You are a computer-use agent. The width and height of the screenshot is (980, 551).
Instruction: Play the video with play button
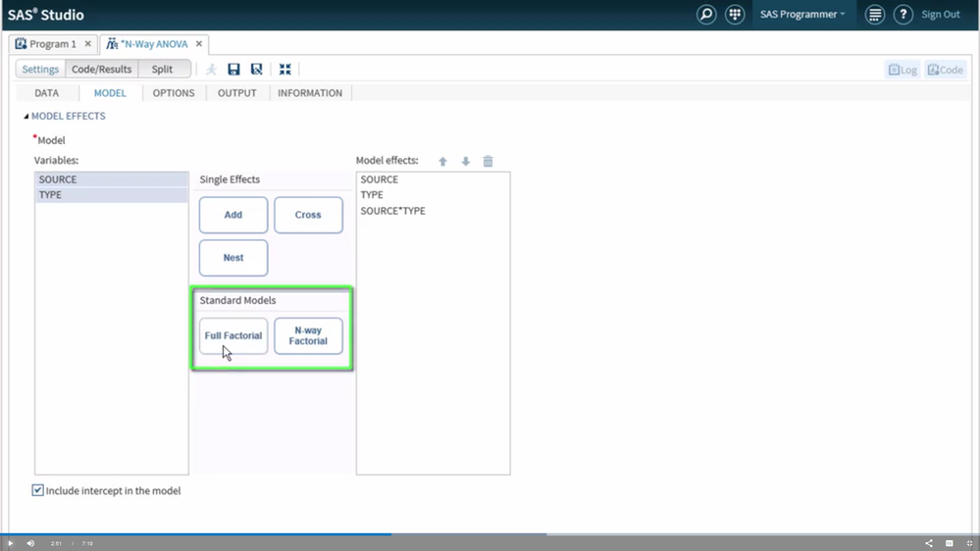tap(10, 543)
